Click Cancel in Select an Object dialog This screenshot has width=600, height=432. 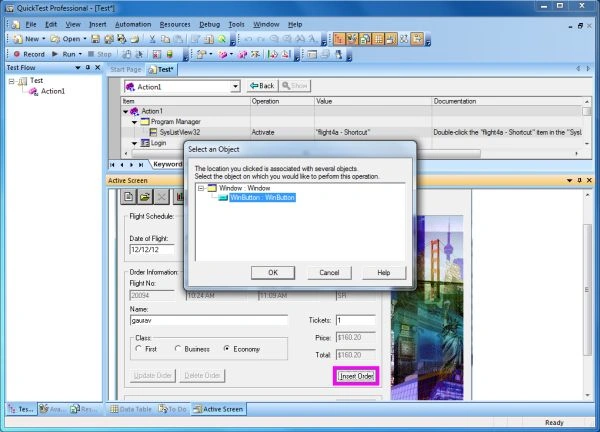[x=329, y=272]
